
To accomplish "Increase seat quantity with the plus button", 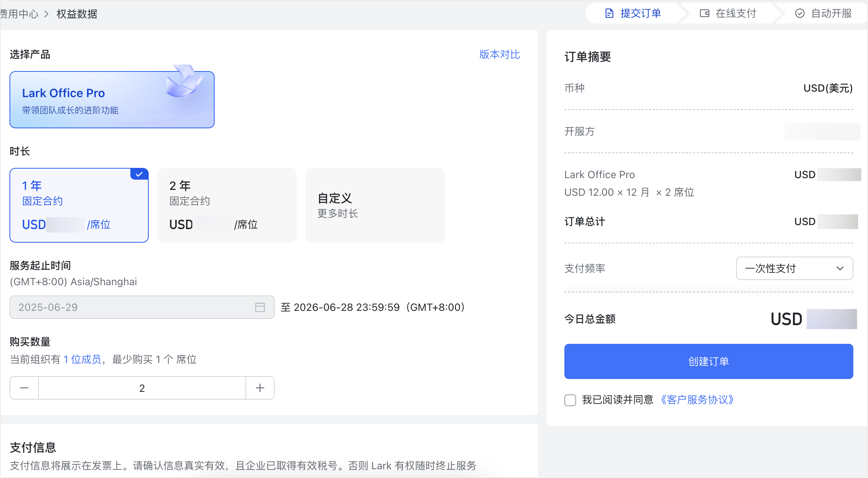I will 260,388.
